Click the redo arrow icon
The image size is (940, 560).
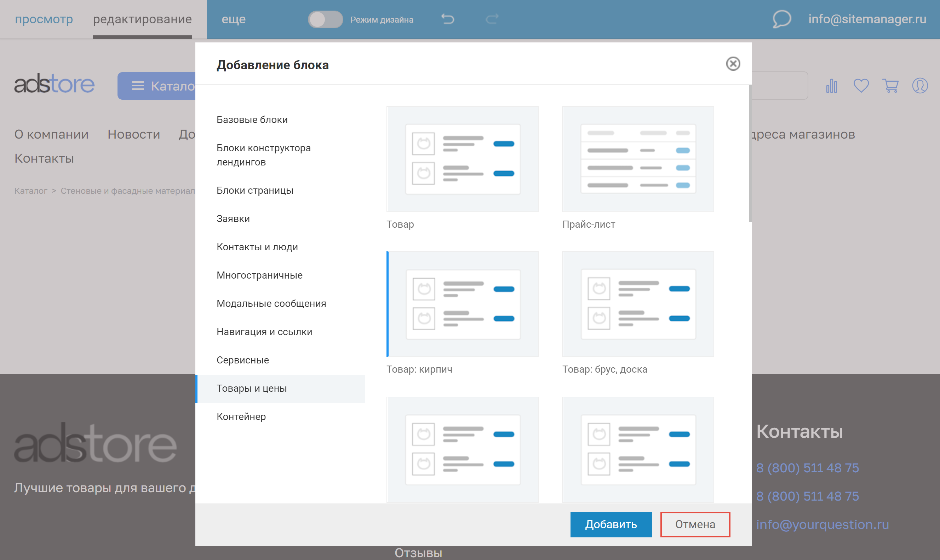(x=492, y=19)
